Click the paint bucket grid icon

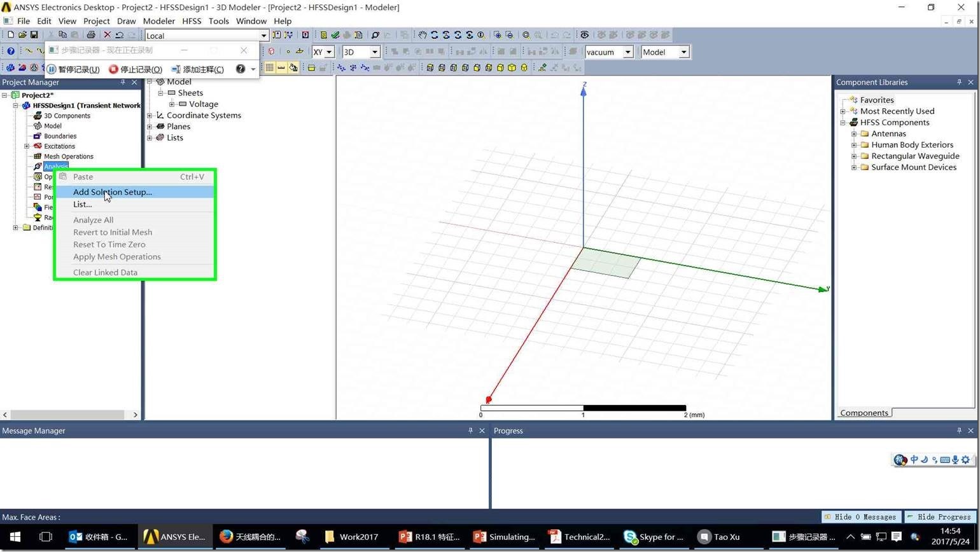pos(293,67)
